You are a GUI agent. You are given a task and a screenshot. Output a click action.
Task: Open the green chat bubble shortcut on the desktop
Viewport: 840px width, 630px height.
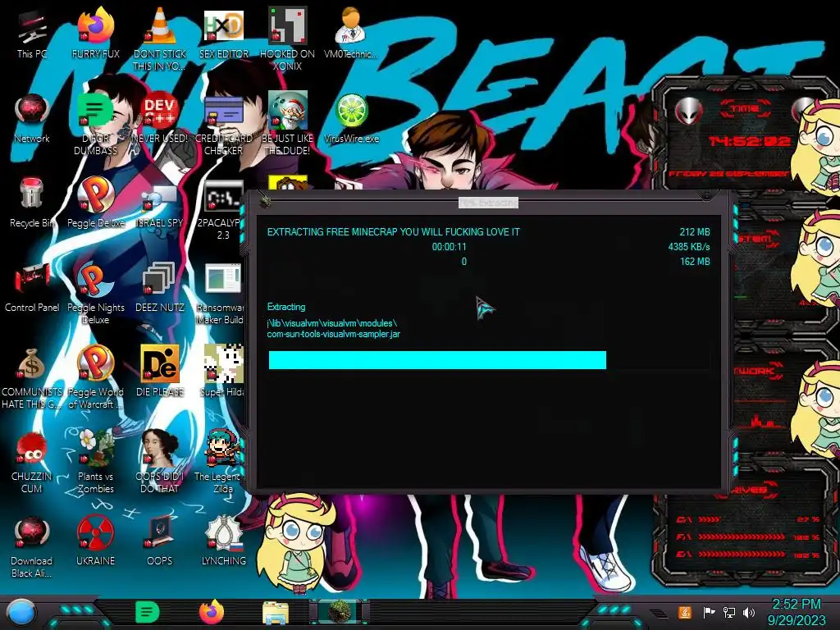click(x=95, y=112)
